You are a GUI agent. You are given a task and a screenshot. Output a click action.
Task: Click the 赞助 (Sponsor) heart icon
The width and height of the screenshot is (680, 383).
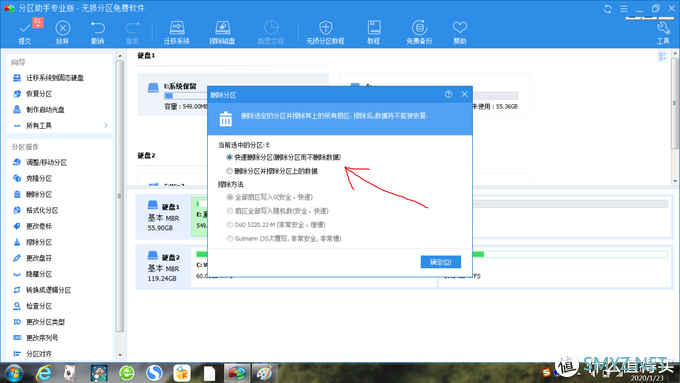pyautogui.click(x=460, y=28)
